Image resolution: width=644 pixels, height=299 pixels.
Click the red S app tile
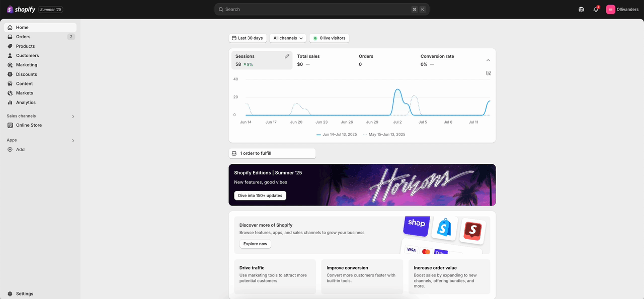472,231
